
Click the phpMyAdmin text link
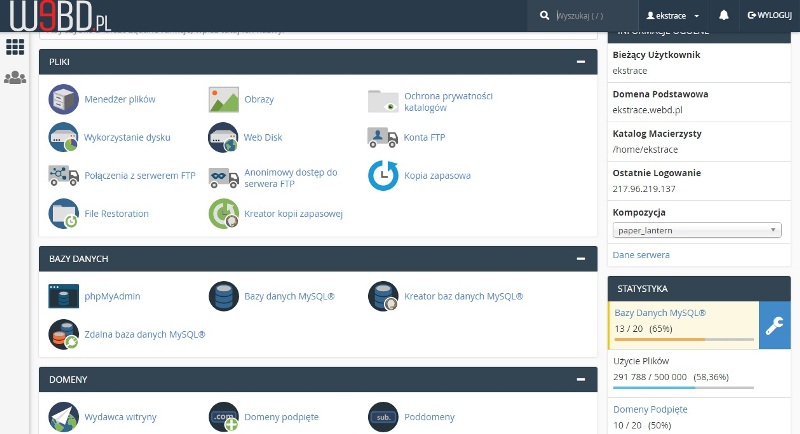[x=112, y=296]
